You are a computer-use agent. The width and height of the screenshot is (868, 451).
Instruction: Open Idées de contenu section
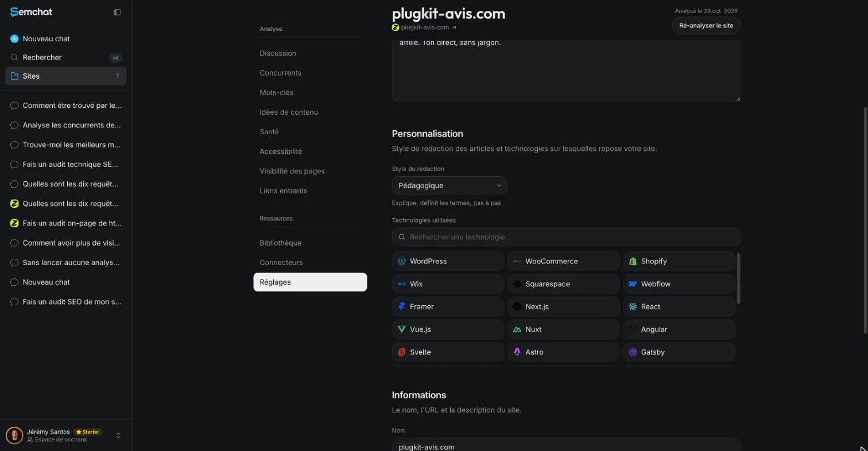pyautogui.click(x=289, y=112)
